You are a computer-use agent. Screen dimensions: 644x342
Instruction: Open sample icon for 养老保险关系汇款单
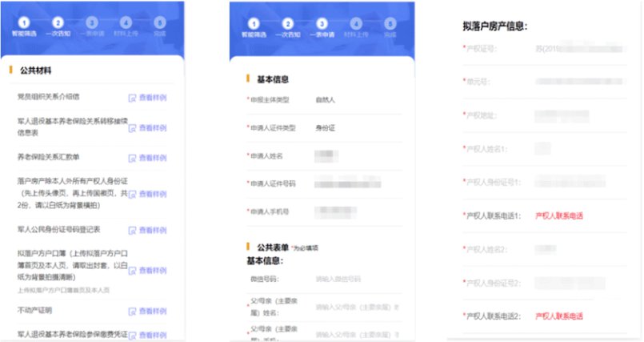(132, 159)
